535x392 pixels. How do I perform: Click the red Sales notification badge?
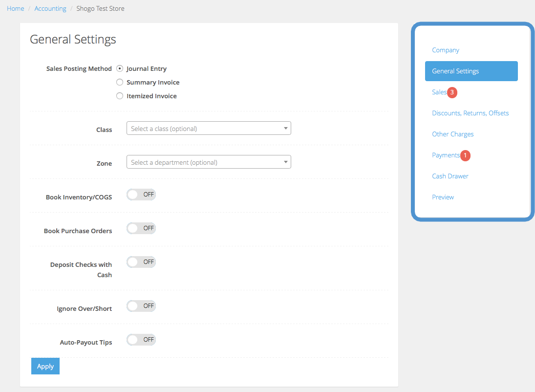[x=452, y=92]
